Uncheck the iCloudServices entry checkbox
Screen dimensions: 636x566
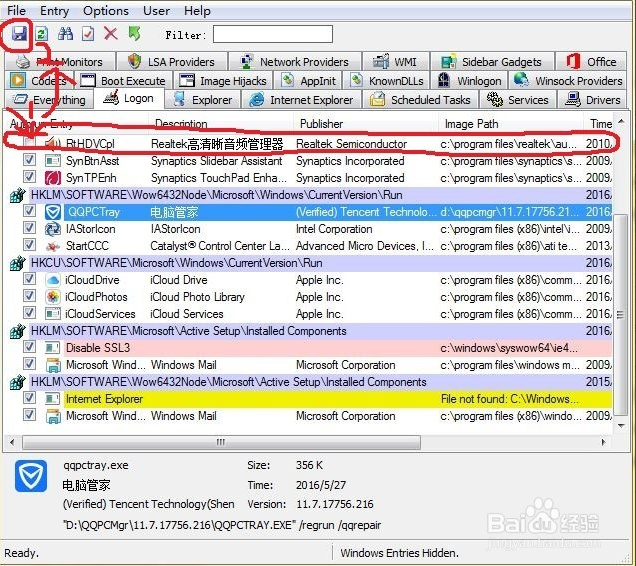(x=29, y=313)
